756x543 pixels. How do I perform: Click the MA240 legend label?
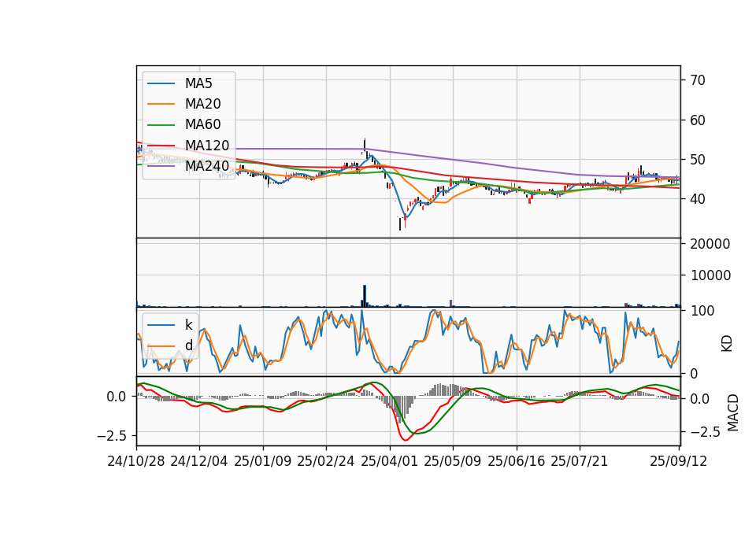pyautogui.click(x=207, y=166)
